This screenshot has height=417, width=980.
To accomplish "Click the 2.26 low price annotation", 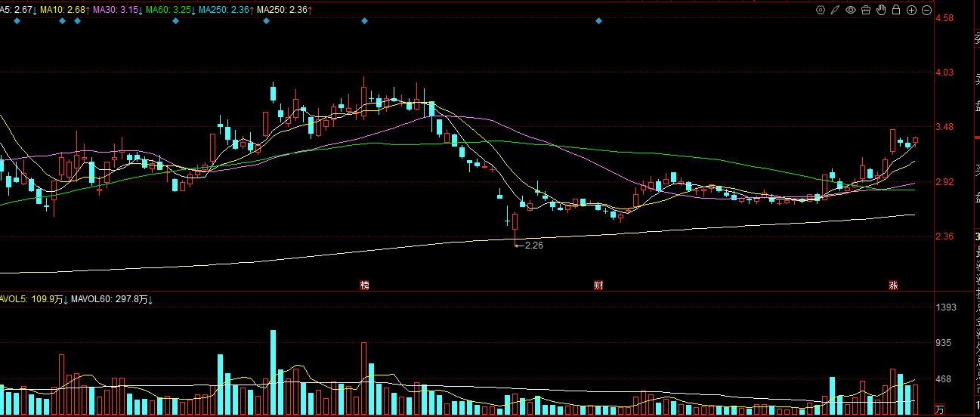I will [x=533, y=245].
